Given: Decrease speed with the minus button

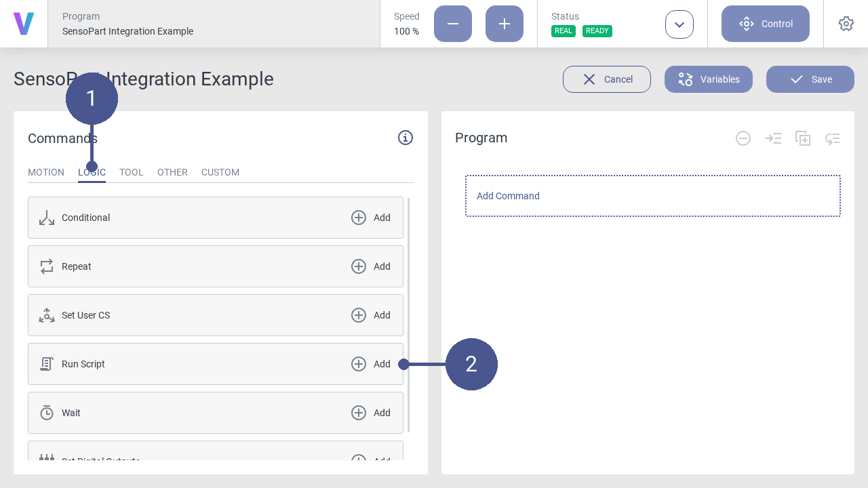Looking at the screenshot, I should click(453, 24).
